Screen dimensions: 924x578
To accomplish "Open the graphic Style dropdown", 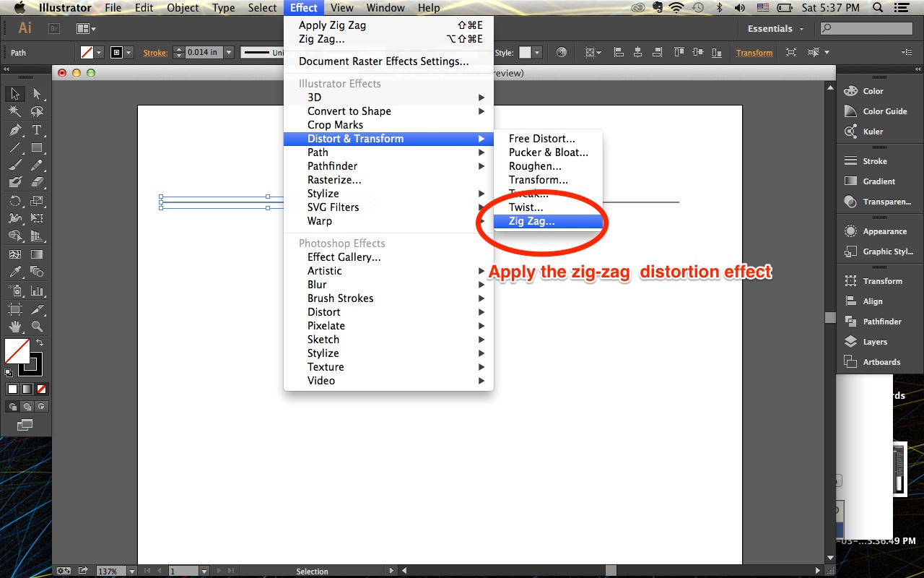I will tap(536, 53).
